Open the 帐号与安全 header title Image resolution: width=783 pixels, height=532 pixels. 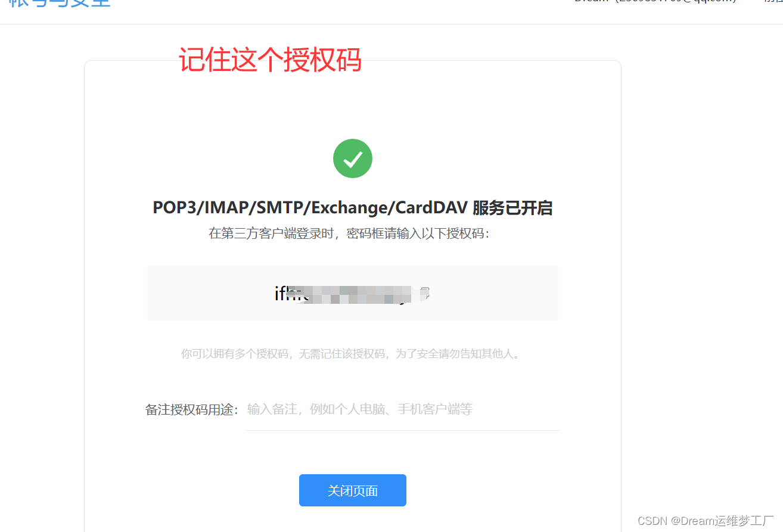60,4
